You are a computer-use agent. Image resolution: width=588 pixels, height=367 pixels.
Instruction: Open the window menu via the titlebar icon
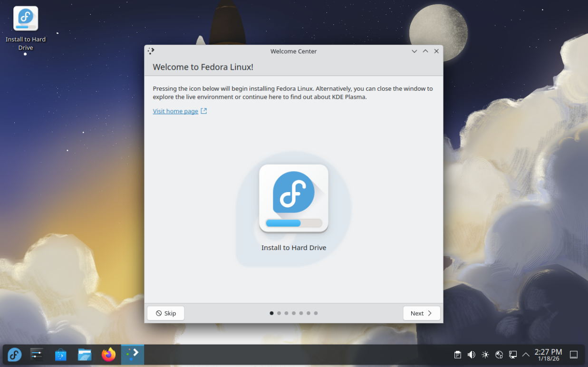tap(151, 51)
